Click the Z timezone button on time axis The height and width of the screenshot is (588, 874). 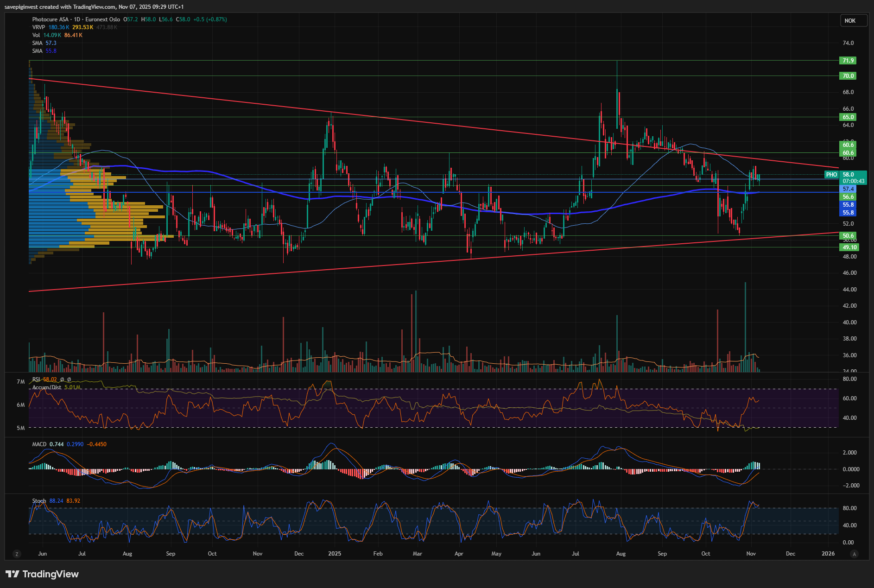coord(17,554)
